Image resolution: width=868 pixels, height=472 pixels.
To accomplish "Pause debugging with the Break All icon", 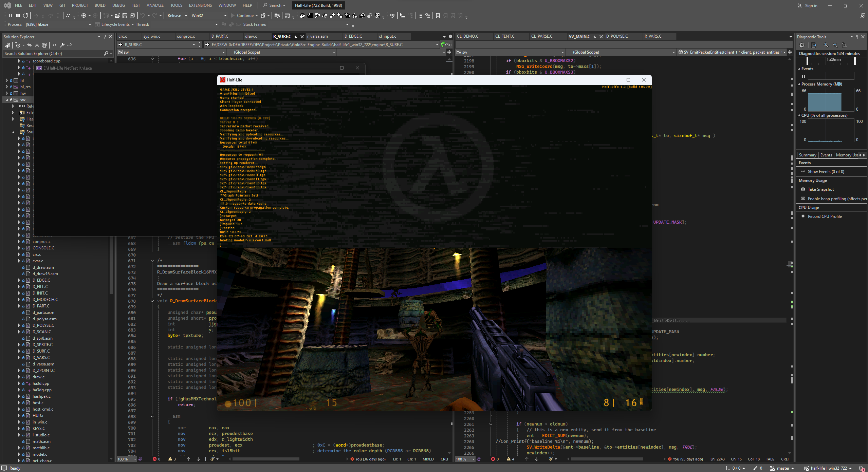I will [x=11, y=16].
